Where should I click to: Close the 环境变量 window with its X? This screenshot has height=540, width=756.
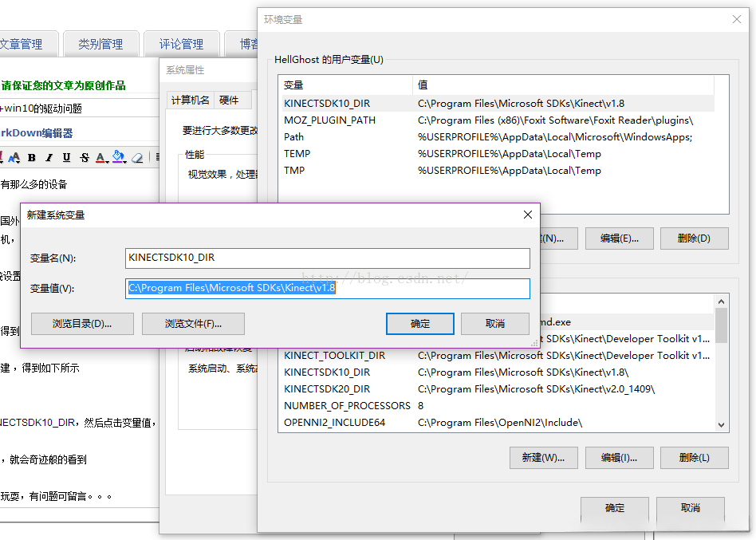pos(737,19)
